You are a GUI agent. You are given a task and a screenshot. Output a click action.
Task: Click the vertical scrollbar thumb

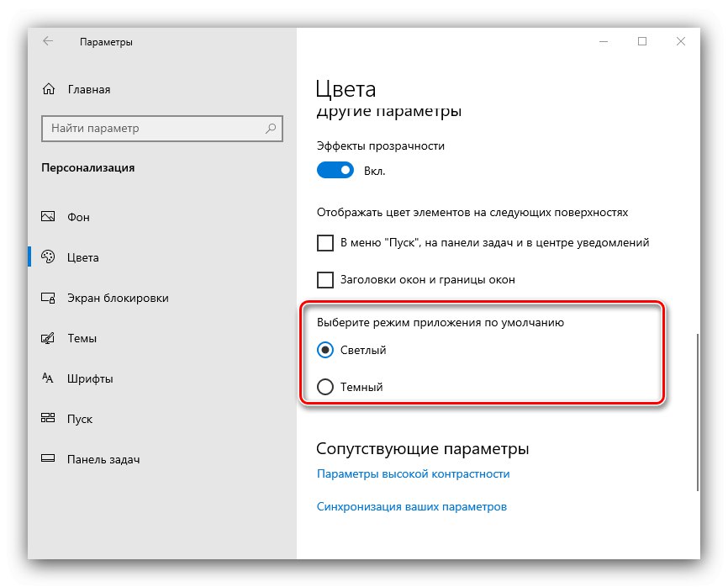[696, 412]
